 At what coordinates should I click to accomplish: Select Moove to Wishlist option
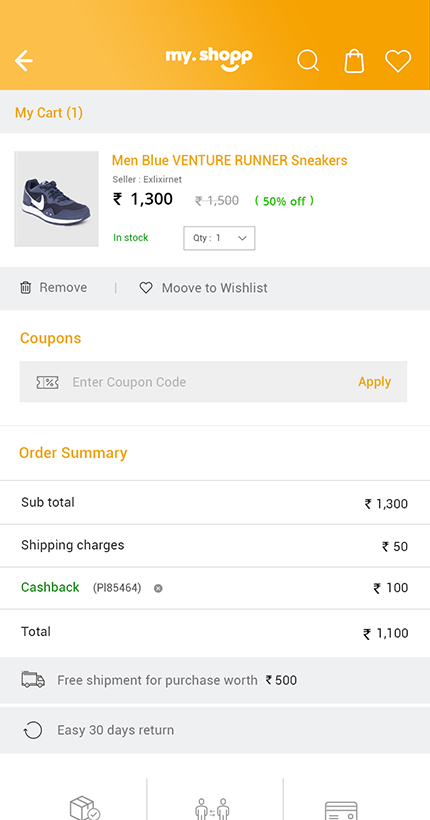click(x=214, y=288)
